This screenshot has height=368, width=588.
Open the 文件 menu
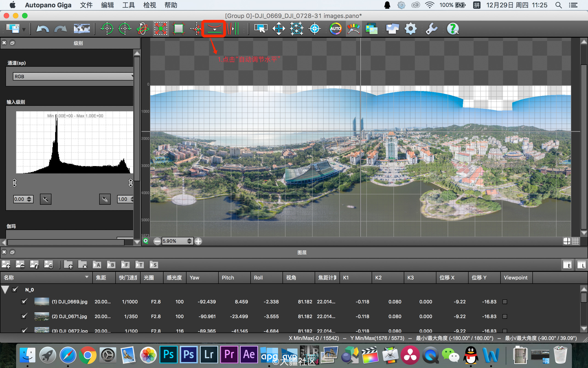(86, 5)
